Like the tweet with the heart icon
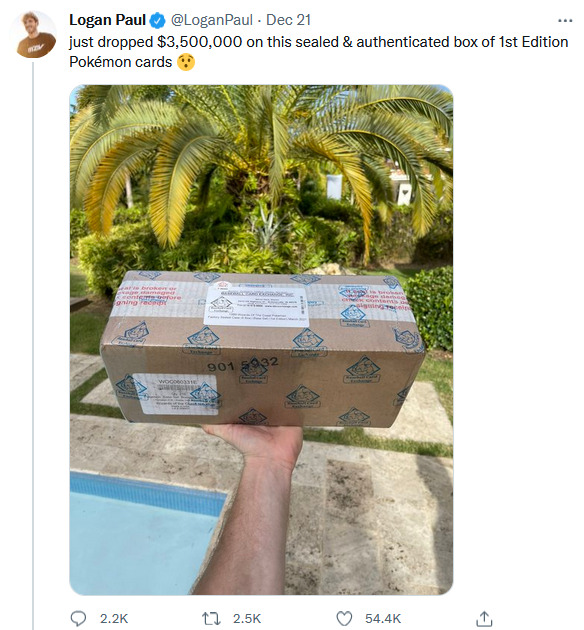The width and height of the screenshot is (584, 630). 344,618
